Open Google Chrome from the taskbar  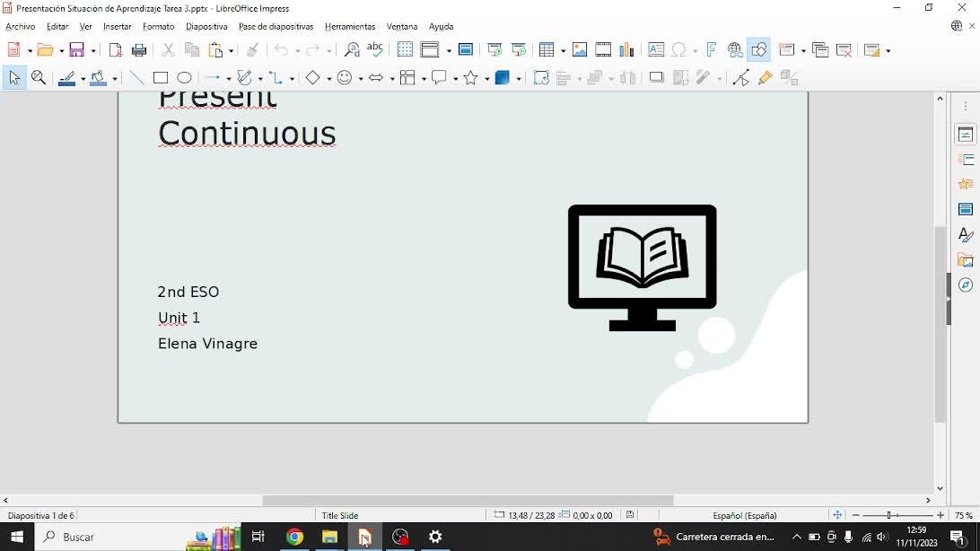pos(294,537)
